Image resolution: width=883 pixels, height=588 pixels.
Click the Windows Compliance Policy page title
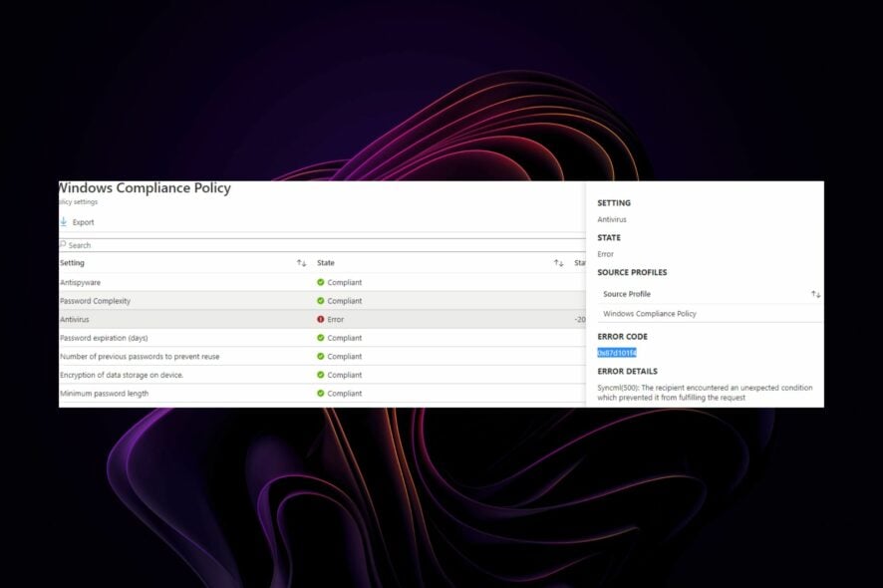(144, 187)
